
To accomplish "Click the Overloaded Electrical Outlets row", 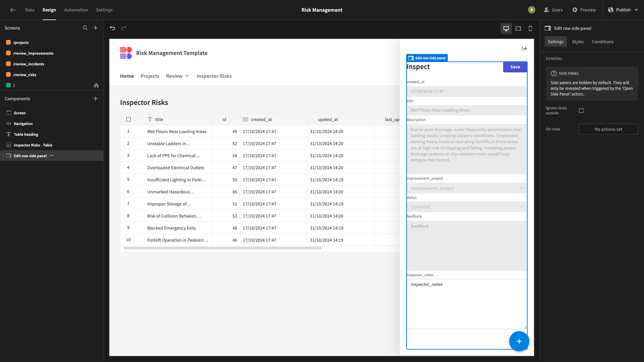I will pos(260,168).
